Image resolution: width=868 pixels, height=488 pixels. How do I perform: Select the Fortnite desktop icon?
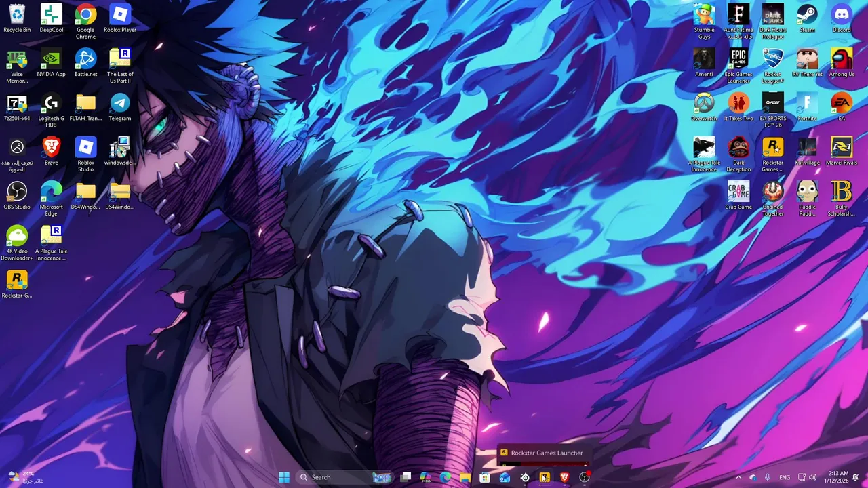tap(807, 107)
